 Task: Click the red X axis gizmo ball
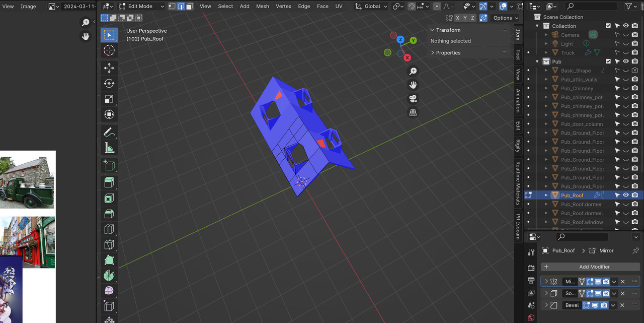click(x=408, y=58)
